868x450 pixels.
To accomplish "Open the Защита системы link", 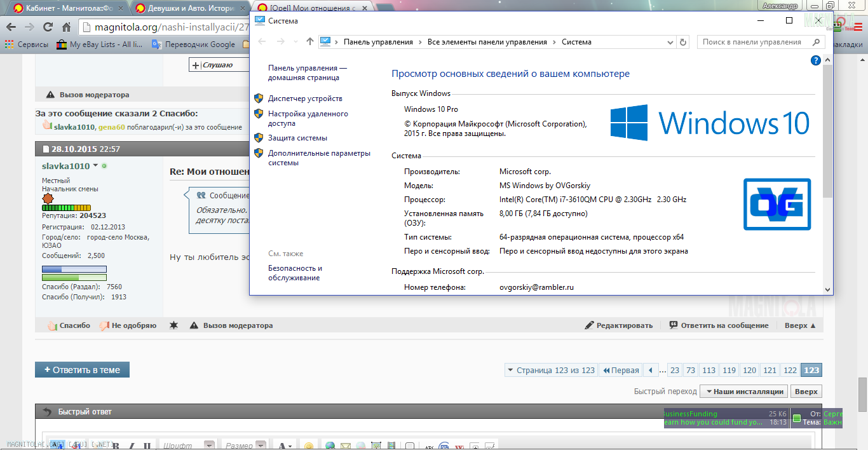I will point(297,138).
